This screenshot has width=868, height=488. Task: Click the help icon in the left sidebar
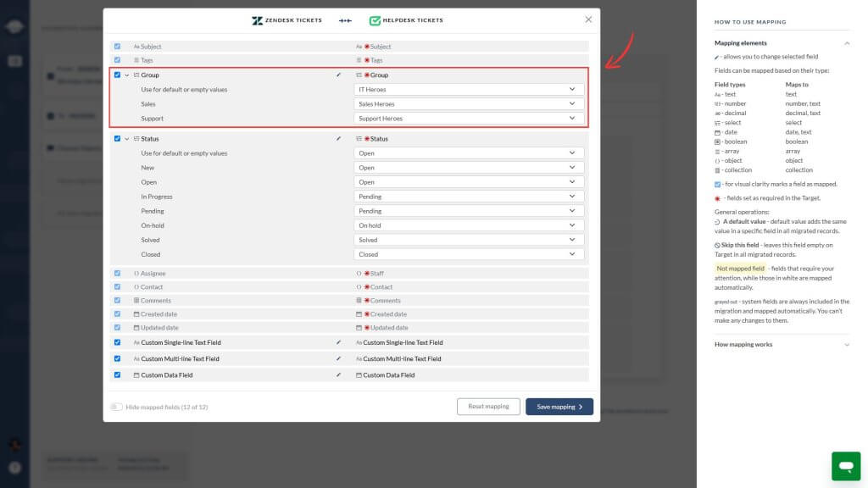point(15,468)
